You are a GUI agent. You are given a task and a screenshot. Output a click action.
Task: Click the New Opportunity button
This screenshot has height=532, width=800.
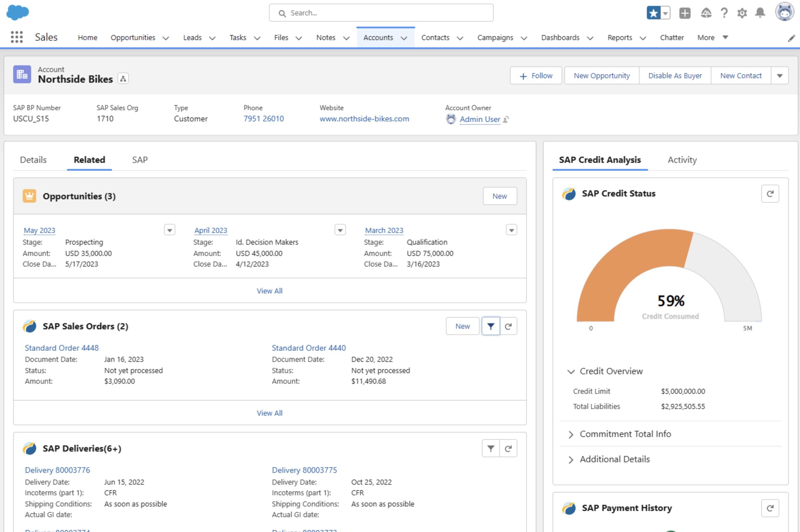[x=601, y=75]
